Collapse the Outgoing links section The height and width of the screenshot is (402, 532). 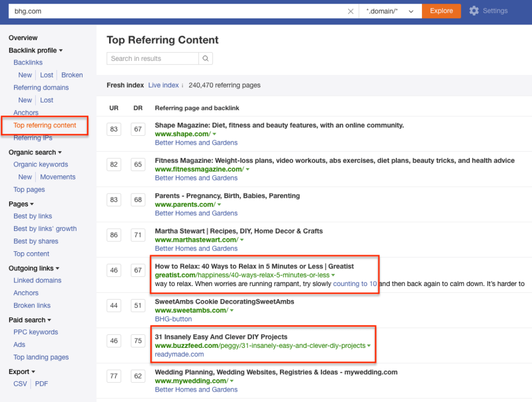coord(34,268)
